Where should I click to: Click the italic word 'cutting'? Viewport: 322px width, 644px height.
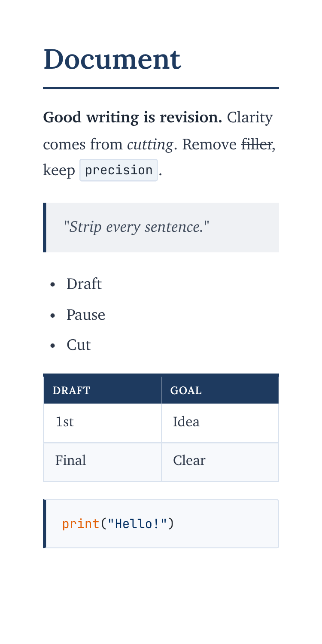(x=150, y=144)
